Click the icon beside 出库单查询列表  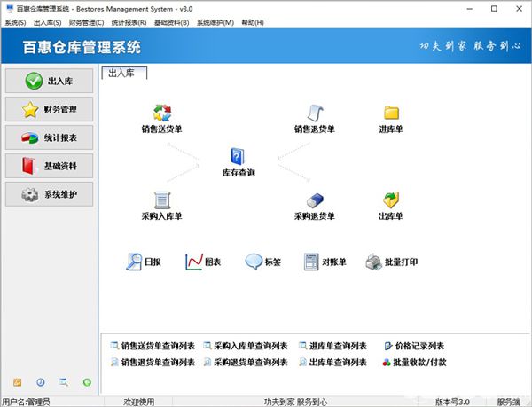(302, 363)
